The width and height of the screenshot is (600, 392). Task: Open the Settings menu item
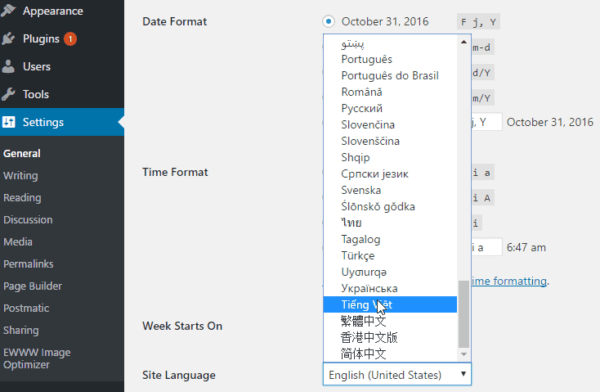43,122
